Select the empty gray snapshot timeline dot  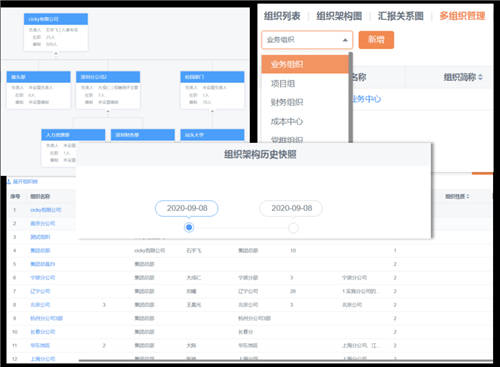[293, 228]
